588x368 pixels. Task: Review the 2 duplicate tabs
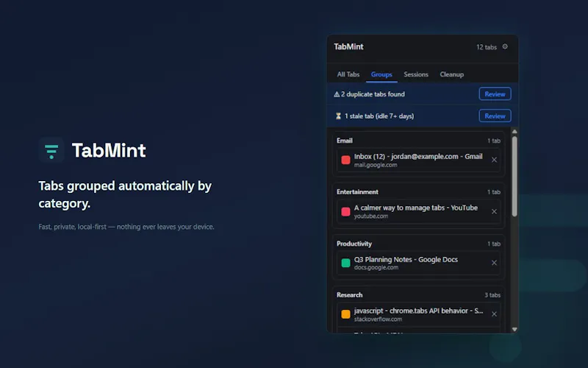point(495,94)
